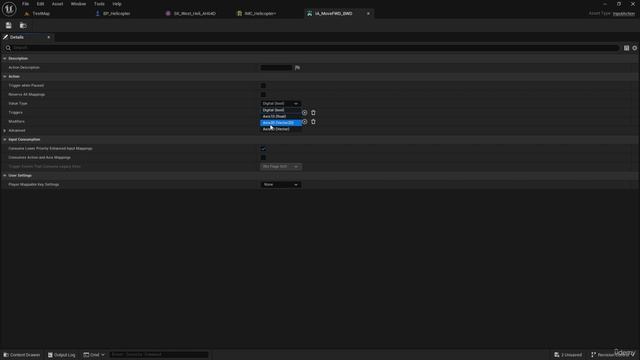Collapse the Action section
The width and height of the screenshot is (640, 360).
tap(4, 77)
